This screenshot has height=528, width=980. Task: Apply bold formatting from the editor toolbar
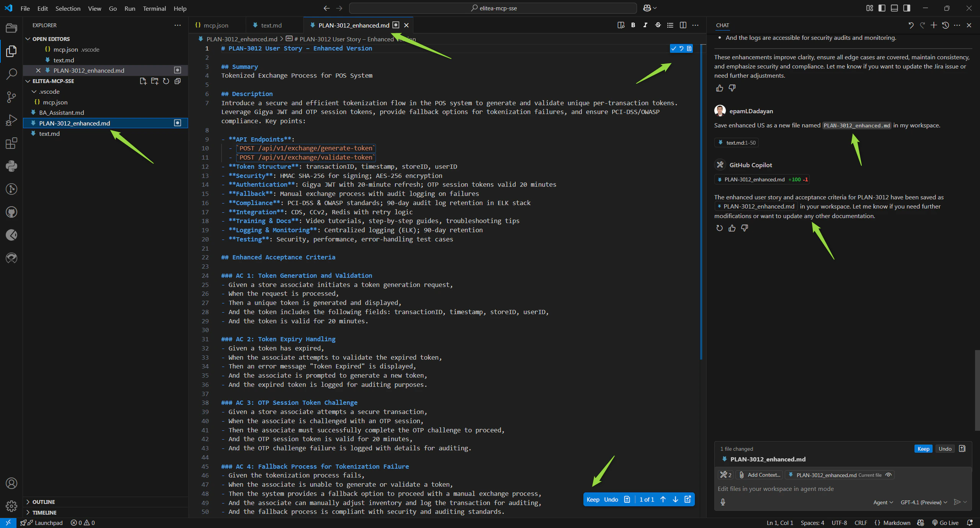(633, 25)
